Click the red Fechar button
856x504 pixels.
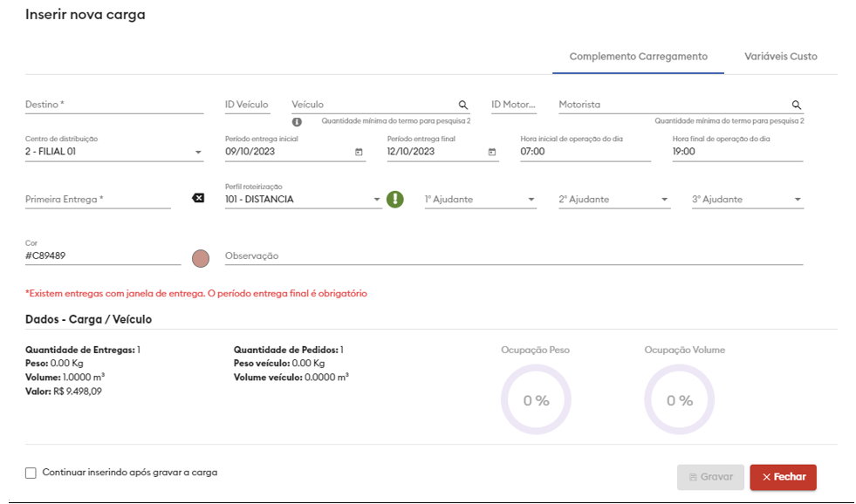(783, 477)
